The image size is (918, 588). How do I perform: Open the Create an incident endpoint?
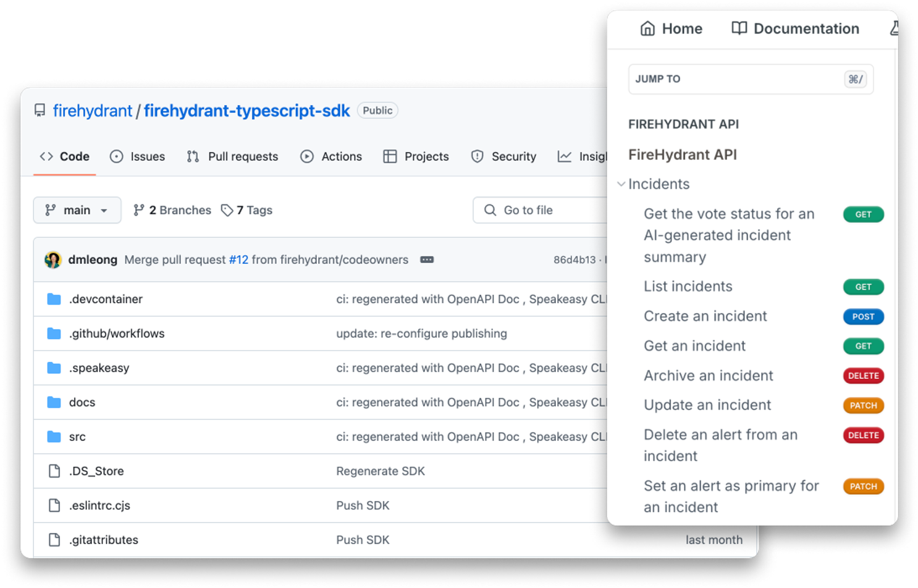pyautogui.click(x=705, y=316)
